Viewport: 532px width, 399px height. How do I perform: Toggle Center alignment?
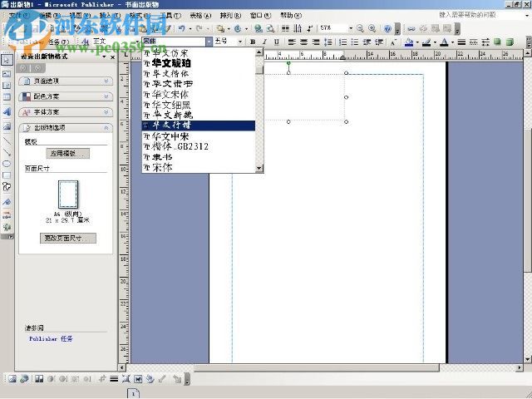304,42
